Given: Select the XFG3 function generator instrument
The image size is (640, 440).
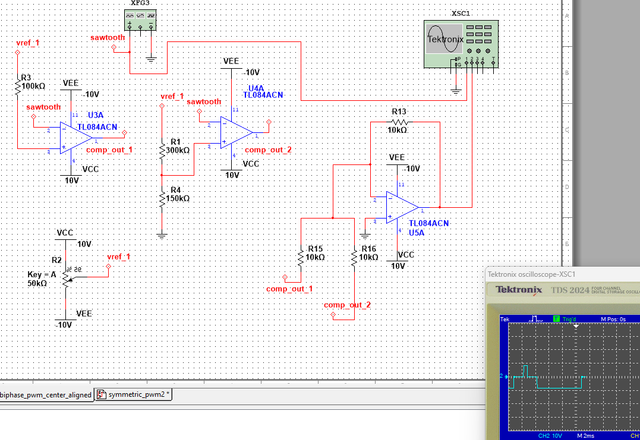Looking at the screenshot, I should pos(140,20).
